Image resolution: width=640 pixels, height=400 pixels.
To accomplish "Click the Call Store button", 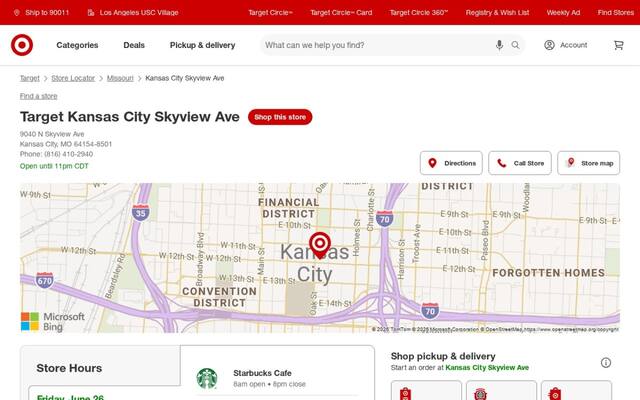I will pos(520,163).
